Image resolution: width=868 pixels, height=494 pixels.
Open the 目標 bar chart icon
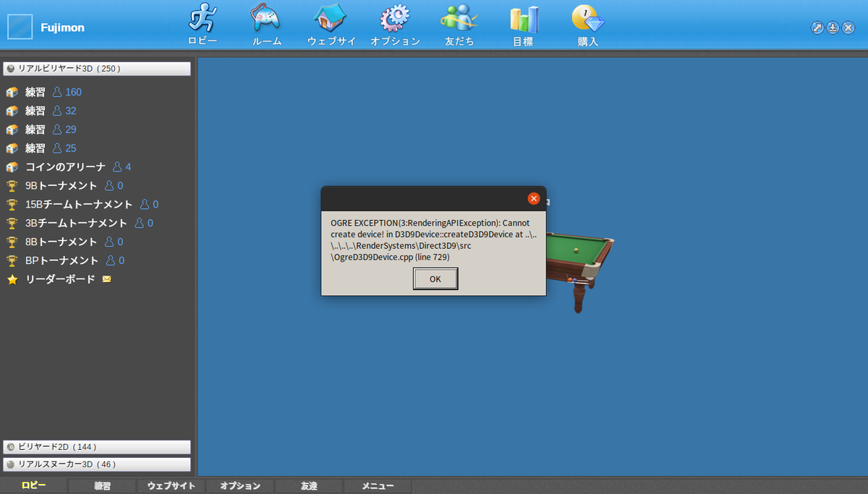click(524, 20)
